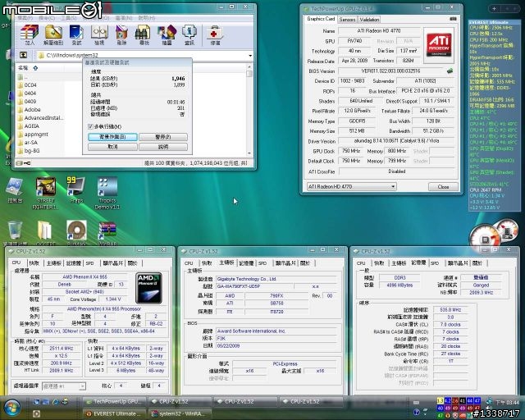Click the WinRAR Wizard (精靈) icon
The width and height of the screenshot is (525, 420).
click(167, 33)
